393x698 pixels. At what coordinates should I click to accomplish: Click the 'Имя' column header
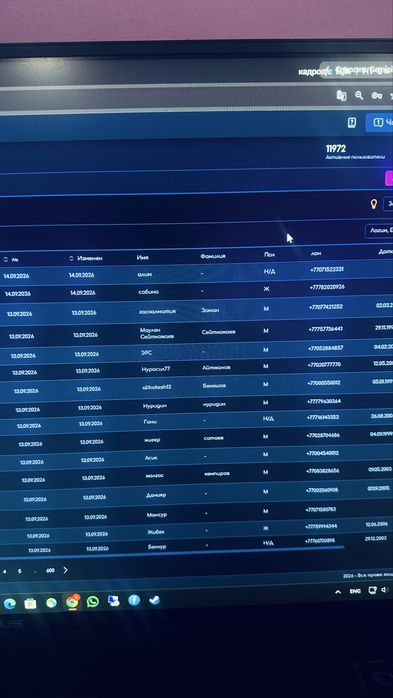click(x=143, y=257)
